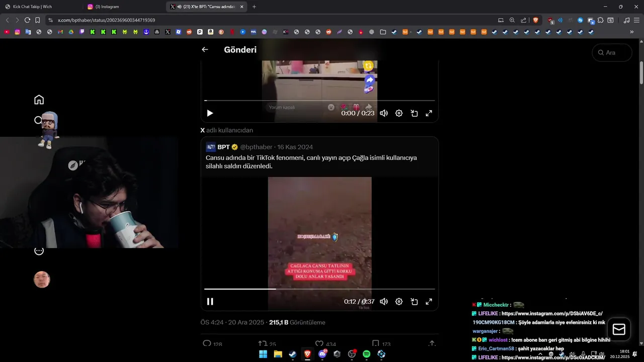
Task: Show hidden bookmarks with double chevron
Action: pos(632,32)
